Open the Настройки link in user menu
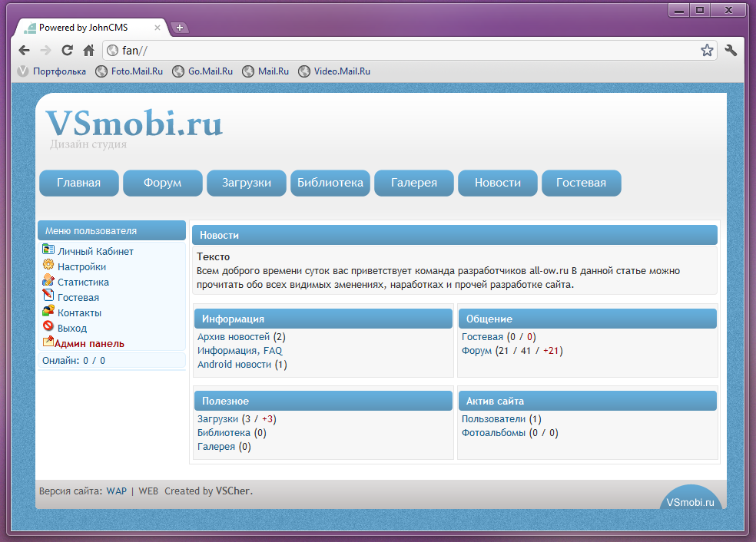 [x=81, y=267]
